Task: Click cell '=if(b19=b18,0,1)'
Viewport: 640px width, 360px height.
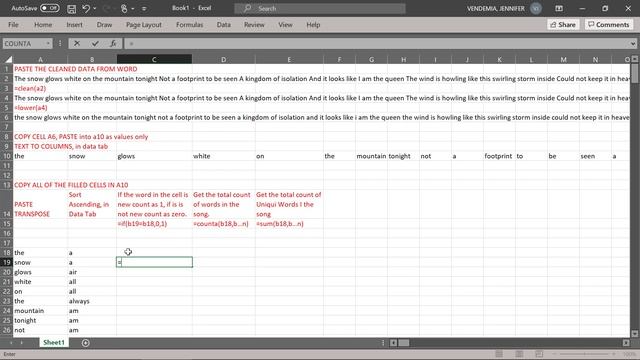Action: click(154, 224)
